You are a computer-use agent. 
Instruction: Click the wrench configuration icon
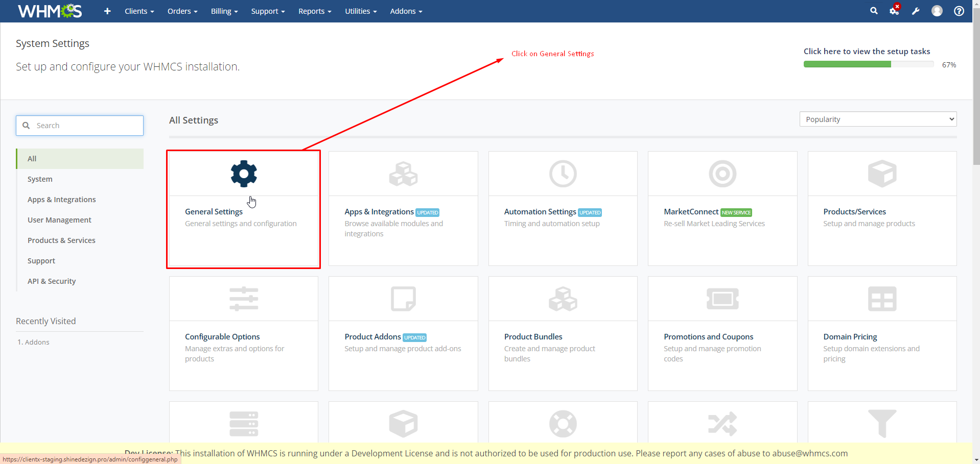916,11
